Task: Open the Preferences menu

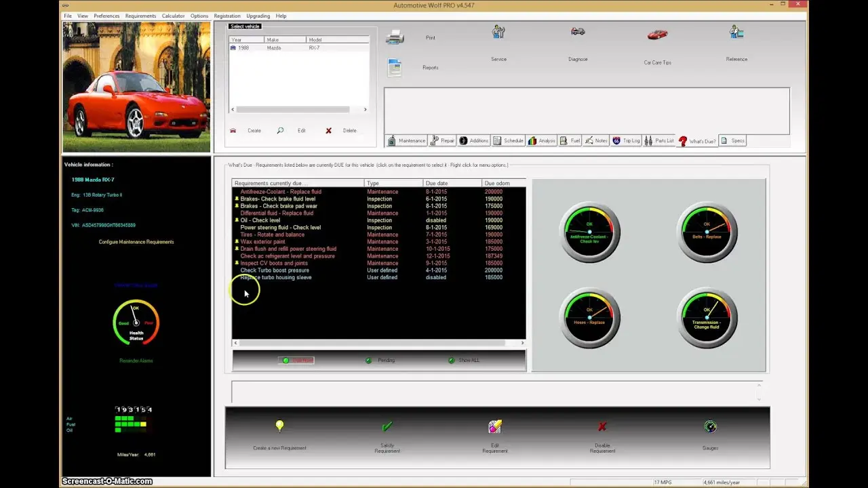Action: tap(106, 16)
